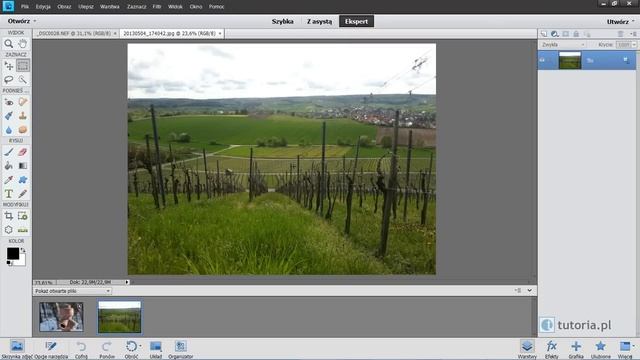Select the Hand tool
The width and height of the screenshot is (640, 360).
click(x=23, y=44)
